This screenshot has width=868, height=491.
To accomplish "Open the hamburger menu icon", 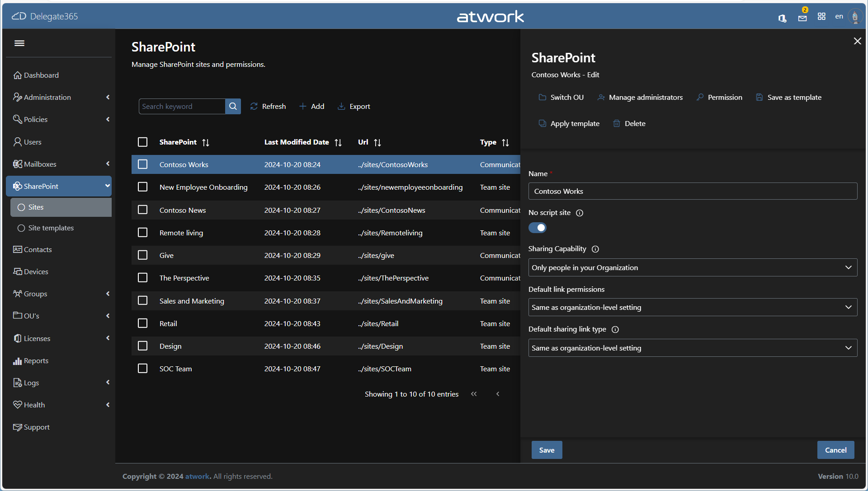I will point(19,43).
